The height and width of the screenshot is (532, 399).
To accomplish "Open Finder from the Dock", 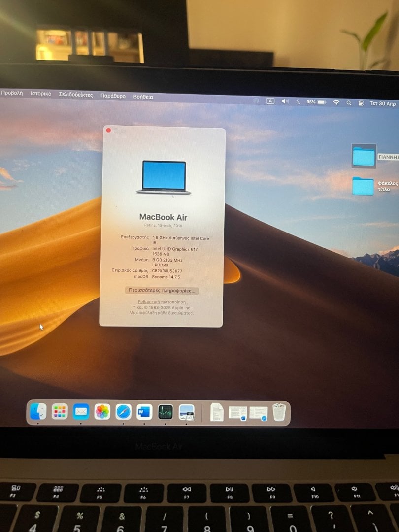I will (x=38, y=411).
